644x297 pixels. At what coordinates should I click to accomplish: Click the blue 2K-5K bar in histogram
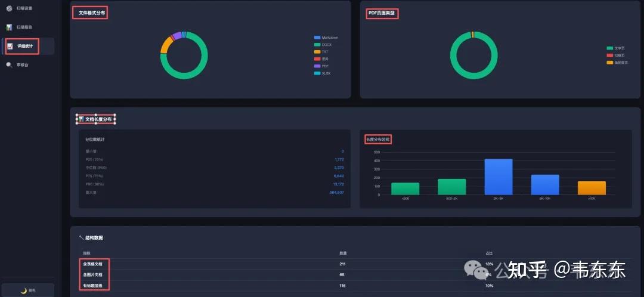pos(499,177)
